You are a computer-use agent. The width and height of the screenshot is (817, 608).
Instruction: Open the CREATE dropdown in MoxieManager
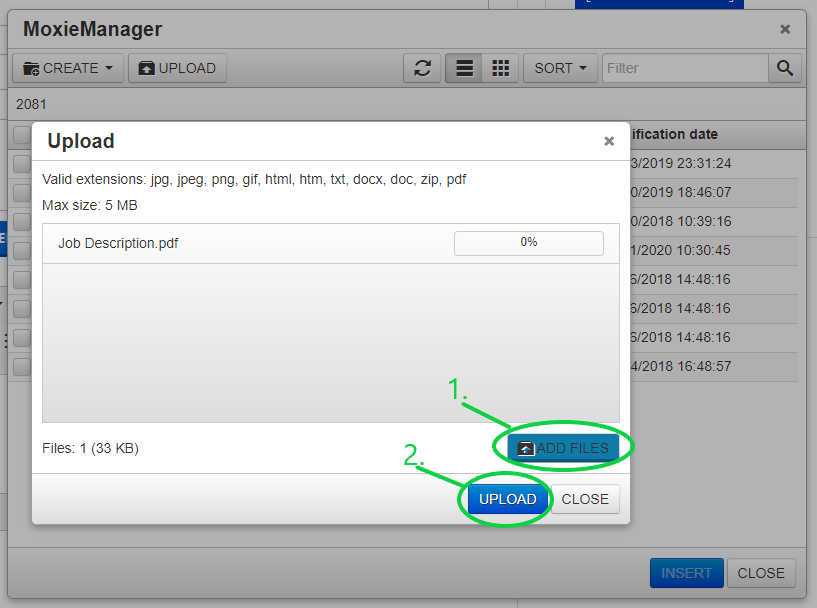68,68
